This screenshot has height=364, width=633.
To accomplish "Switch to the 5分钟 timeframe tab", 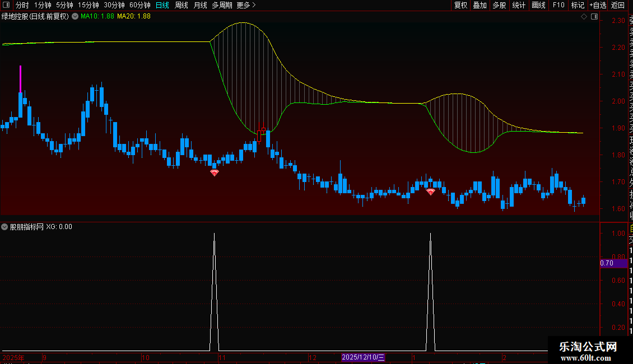I will (64, 5).
